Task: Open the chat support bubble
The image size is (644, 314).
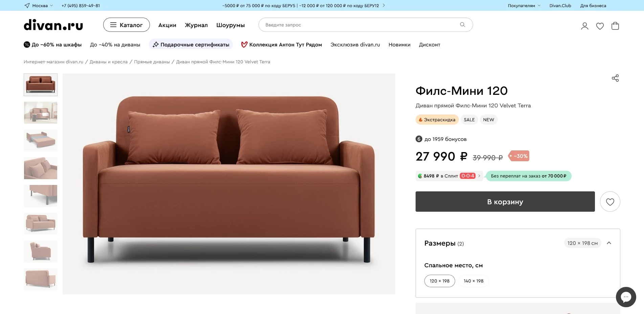Action: 626,297
